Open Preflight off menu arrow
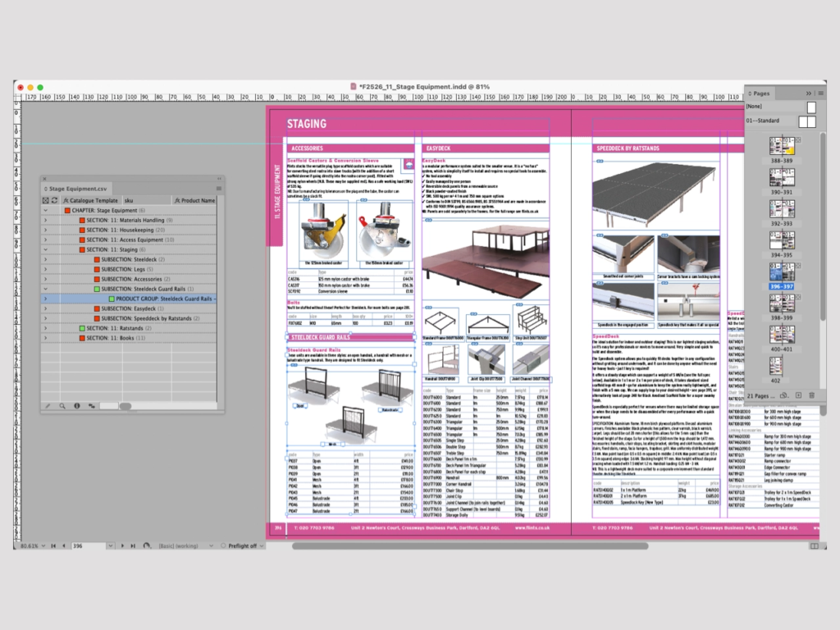 [x=262, y=546]
